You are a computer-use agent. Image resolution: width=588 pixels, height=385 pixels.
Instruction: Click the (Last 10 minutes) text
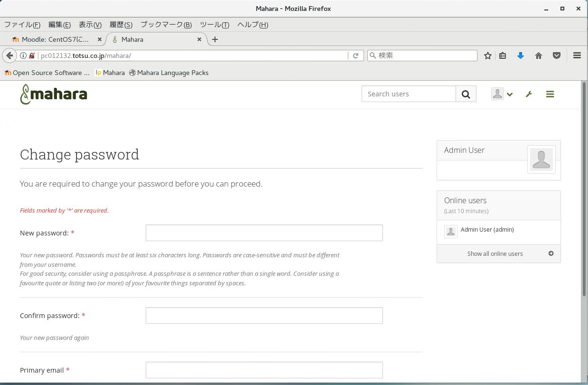click(x=466, y=211)
